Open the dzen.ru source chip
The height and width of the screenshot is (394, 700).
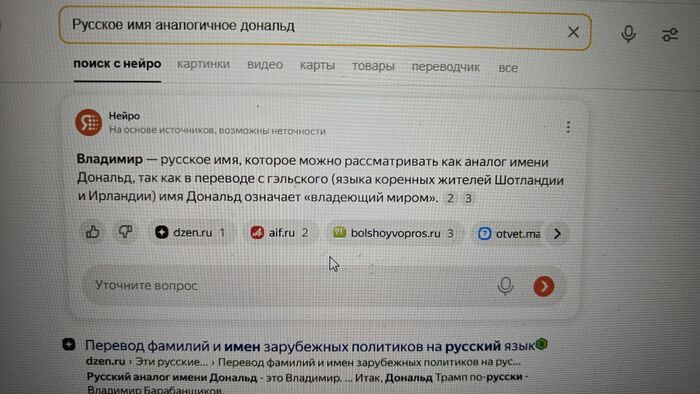[191, 232]
